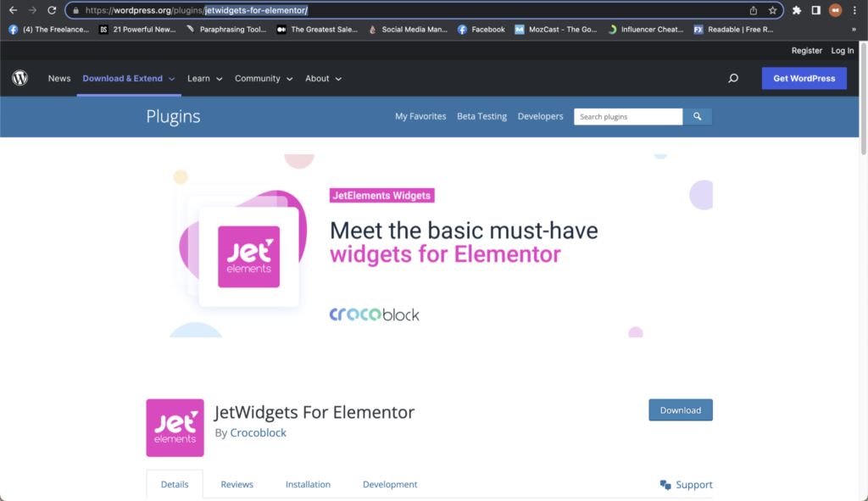868x501 pixels.
Task: Submit plugin search with magnifier button
Action: coord(698,117)
